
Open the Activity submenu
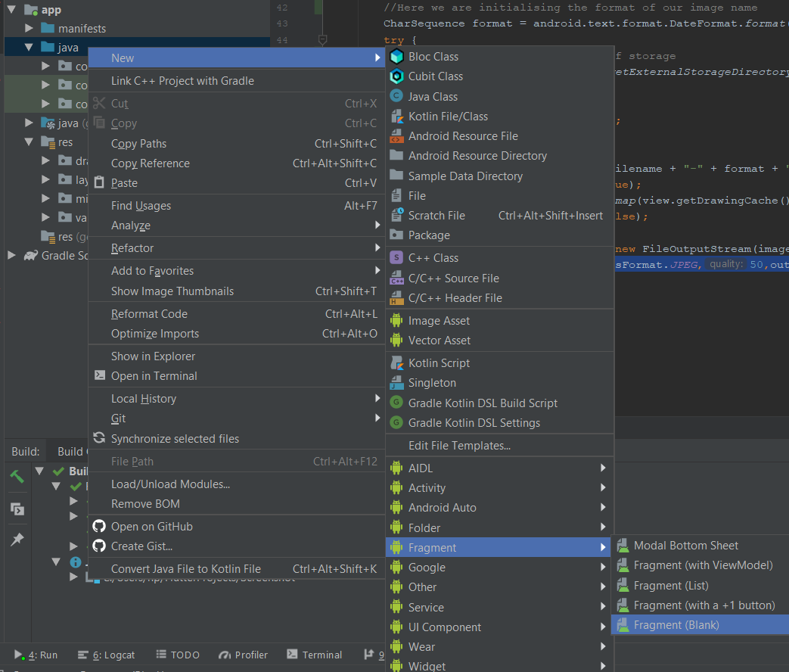point(427,488)
